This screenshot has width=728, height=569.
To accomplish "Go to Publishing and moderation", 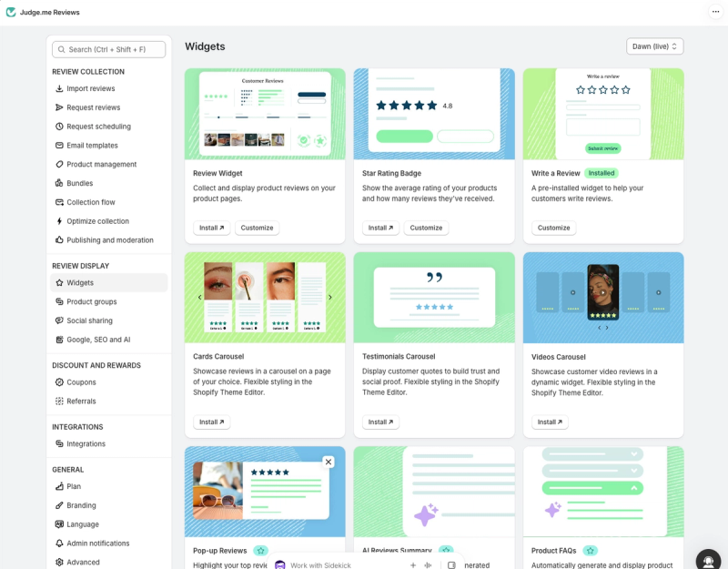I will pos(110,240).
